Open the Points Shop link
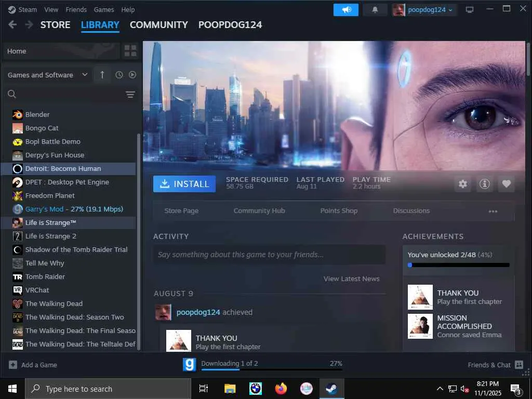Viewport: 532px width, 399px height. pyautogui.click(x=339, y=211)
